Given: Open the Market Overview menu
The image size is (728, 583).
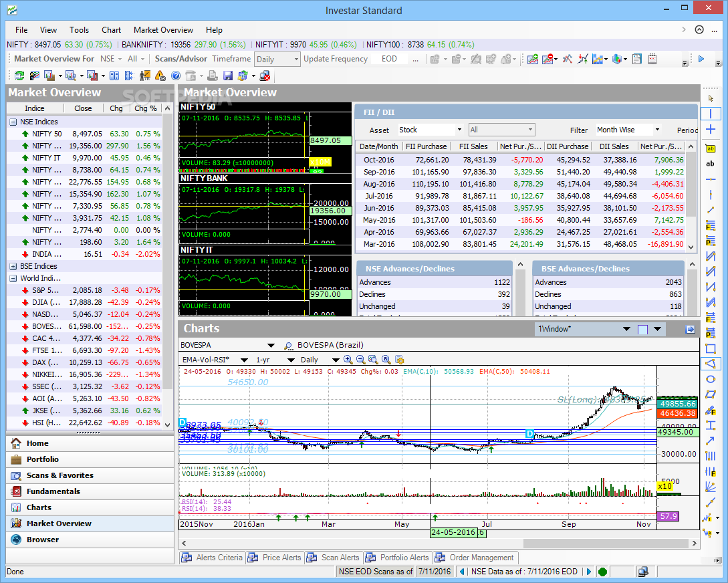Looking at the screenshot, I should [163, 30].
